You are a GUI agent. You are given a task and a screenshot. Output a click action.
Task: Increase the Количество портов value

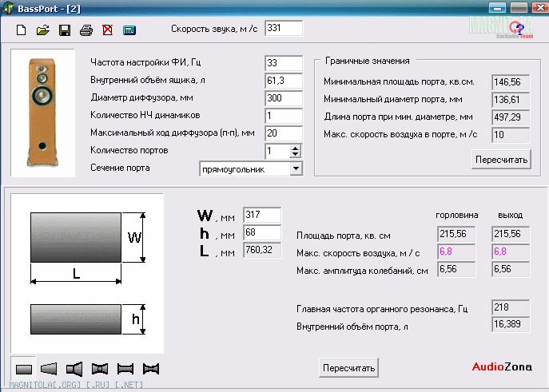click(x=296, y=147)
